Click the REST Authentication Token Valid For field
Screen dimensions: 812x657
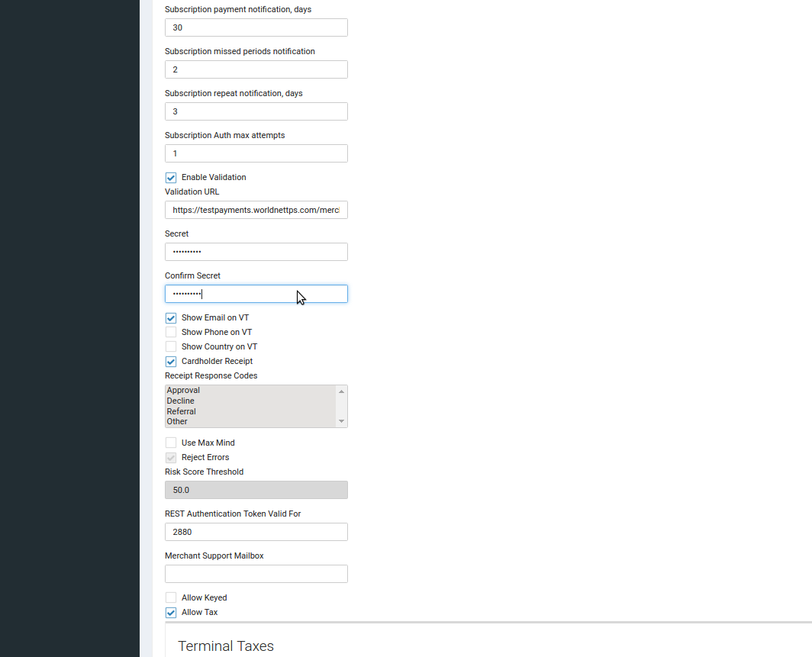[256, 532]
